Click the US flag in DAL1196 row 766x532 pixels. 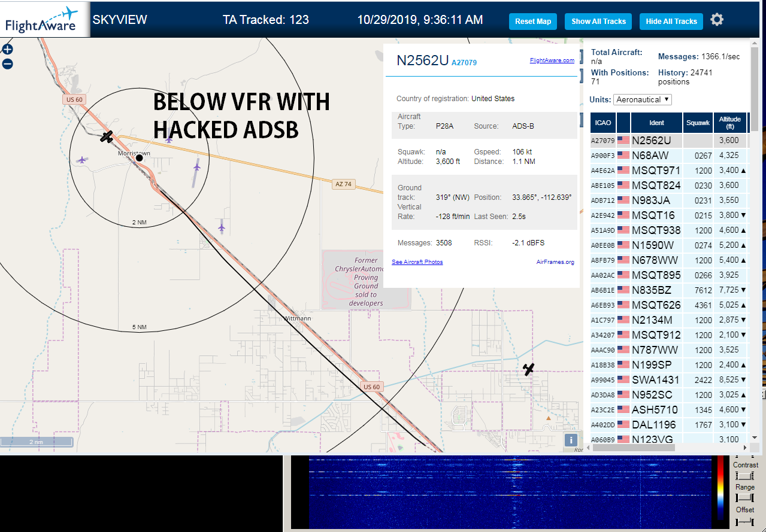623,425
